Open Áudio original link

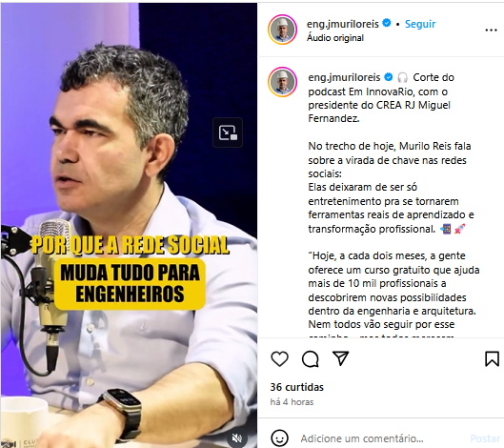click(x=335, y=38)
